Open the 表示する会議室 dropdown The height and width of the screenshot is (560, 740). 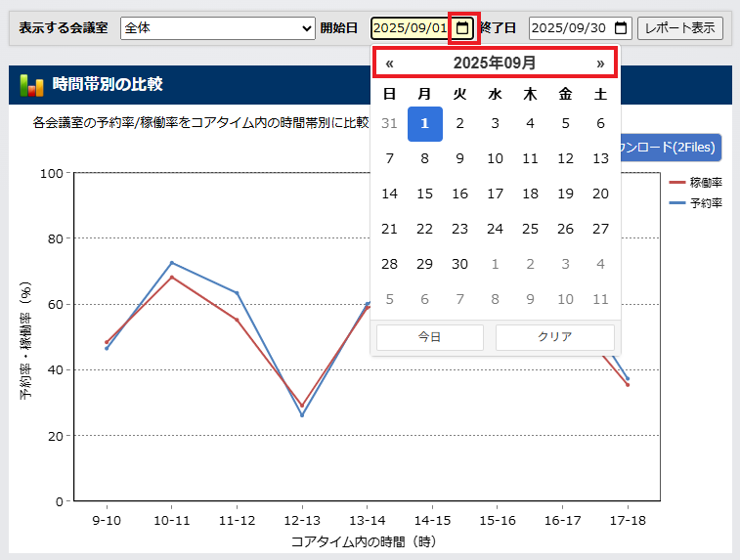[217, 28]
